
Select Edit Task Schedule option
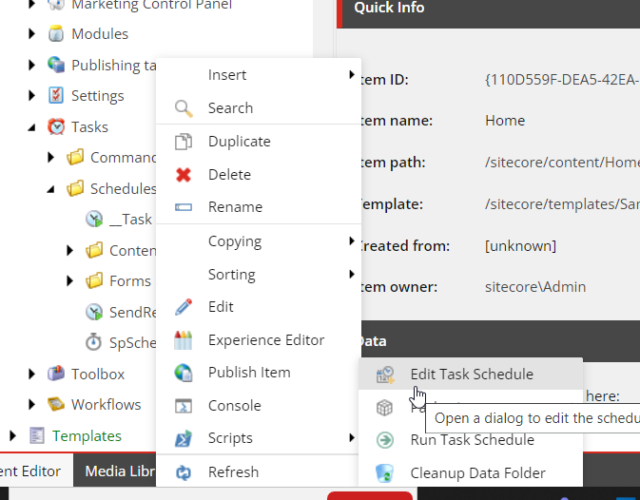click(x=471, y=374)
